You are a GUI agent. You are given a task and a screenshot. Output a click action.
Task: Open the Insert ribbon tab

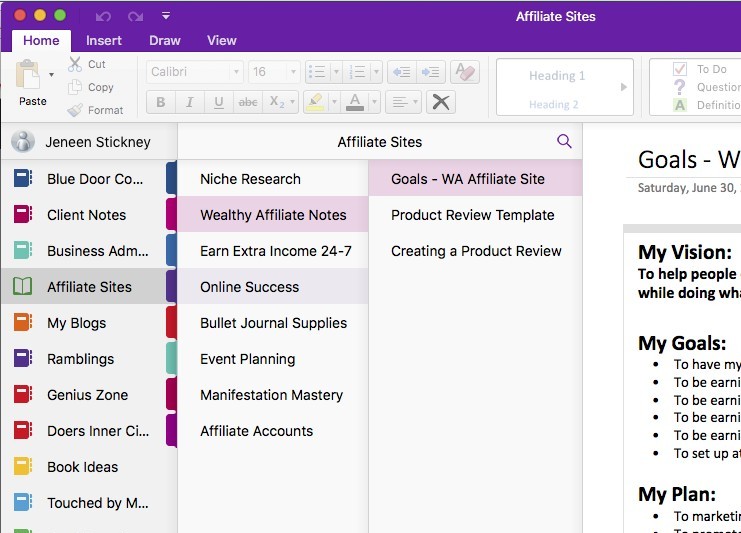(103, 41)
